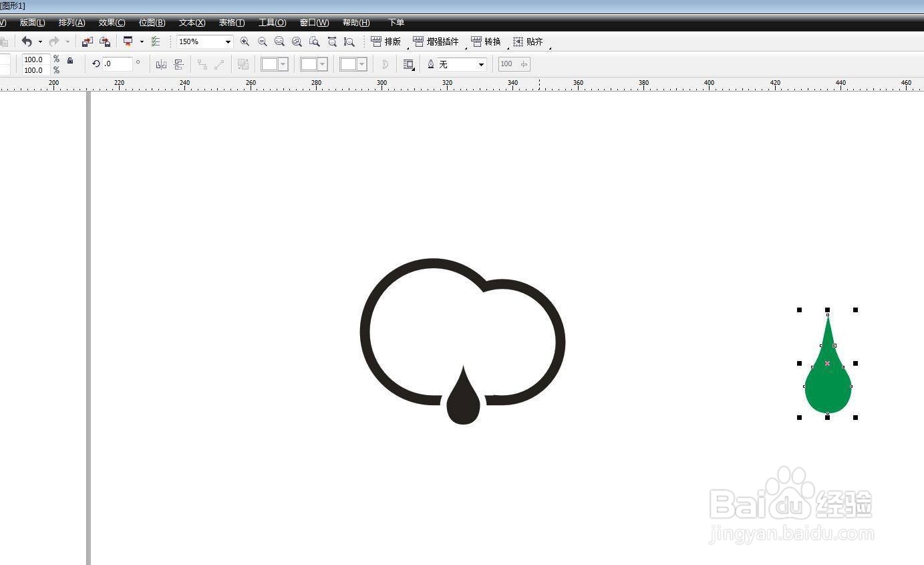Click the Options checklist icon
The height and width of the screenshot is (565, 924).
(x=156, y=41)
